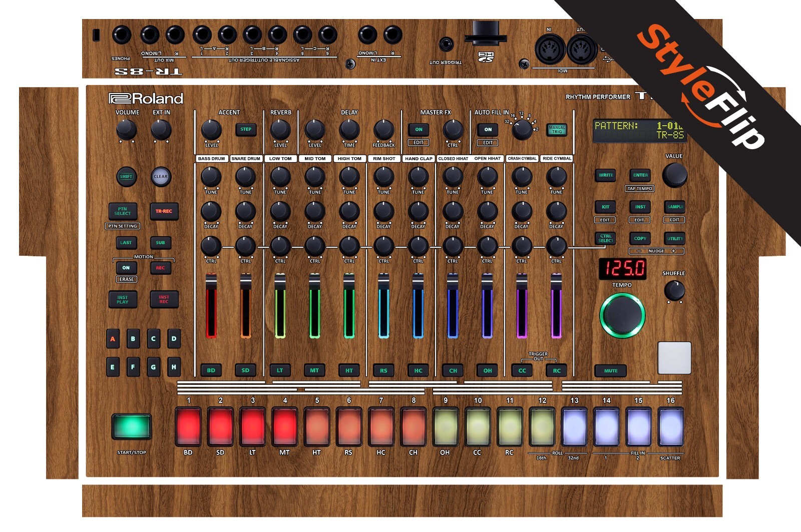Select the BD instrument button
Image resolution: width=801 pixels, height=532 pixels.
pos(211,370)
